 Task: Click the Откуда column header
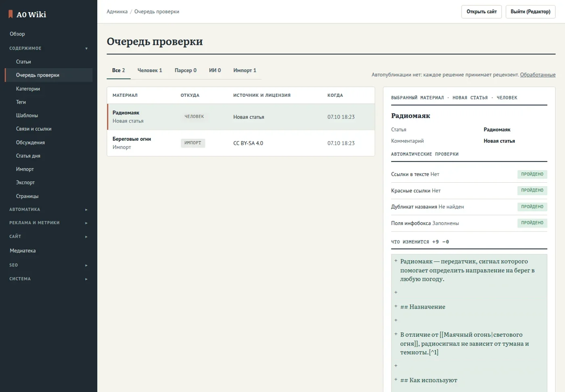coord(190,96)
